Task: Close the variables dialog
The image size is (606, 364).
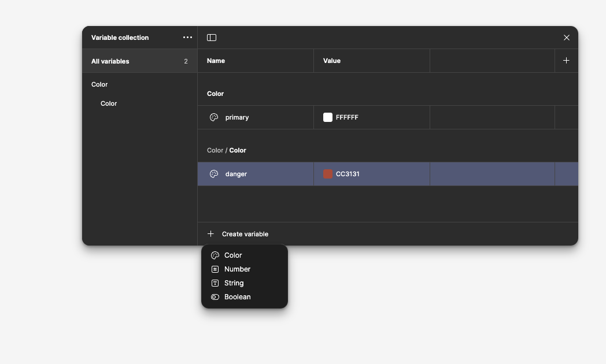Action: click(x=566, y=38)
